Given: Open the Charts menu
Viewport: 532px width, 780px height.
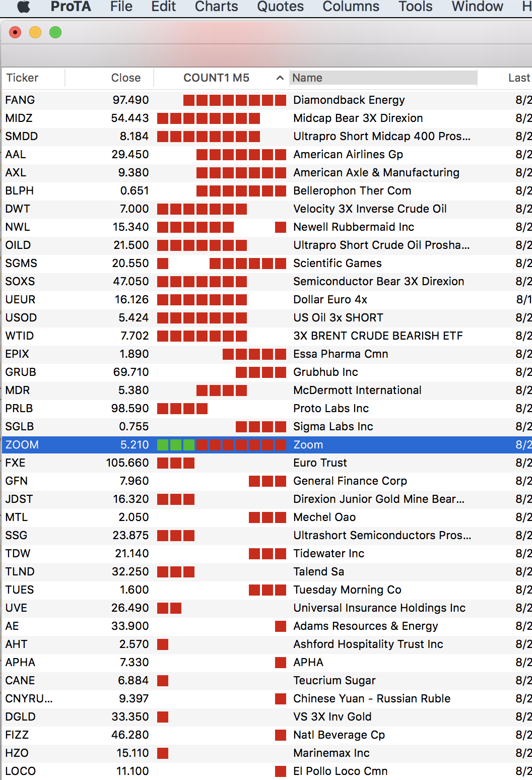Looking at the screenshot, I should [x=217, y=6].
